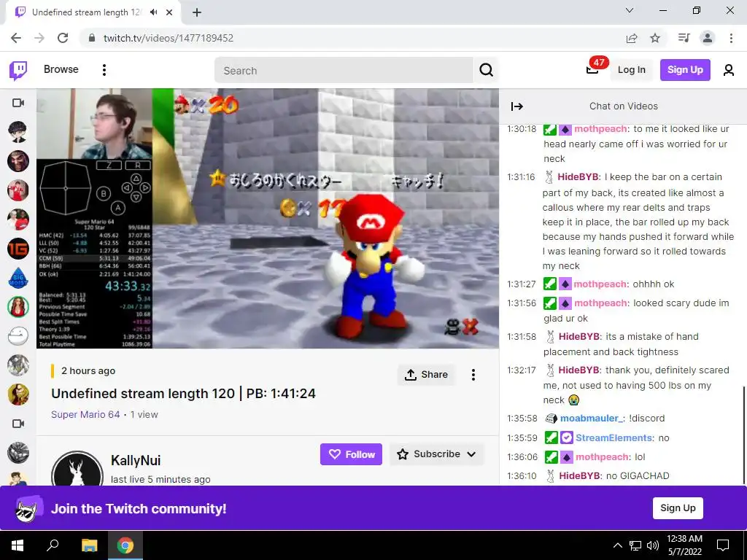
Task: Click StreamElements username in chat
Action: [614, 437]
